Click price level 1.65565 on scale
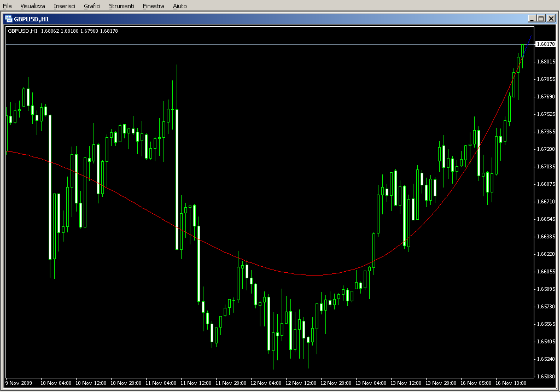 pyautogui.click(x=546, y=324)
